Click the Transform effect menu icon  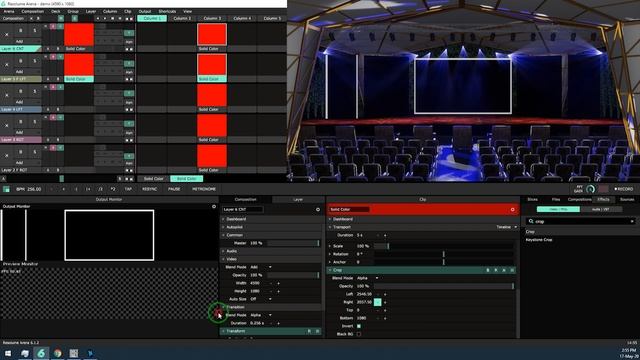pyautogui.click(x=317, y=331)
